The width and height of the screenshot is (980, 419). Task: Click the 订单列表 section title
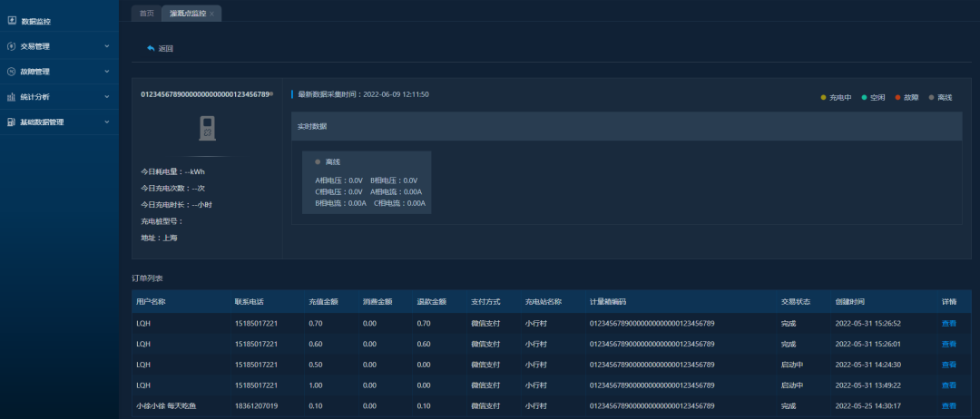147,278
